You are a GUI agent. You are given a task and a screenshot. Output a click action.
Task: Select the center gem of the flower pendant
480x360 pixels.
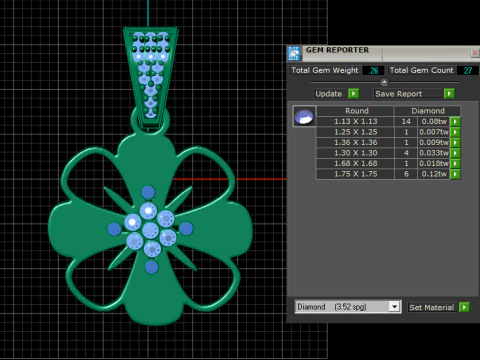[x=150, y=230]
